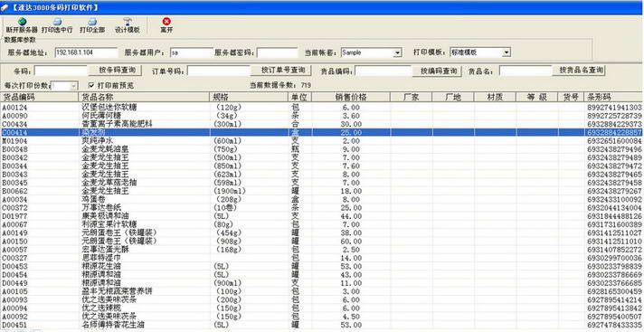644x332 pixels.
Task: Click the 打印全部 print all icon
Action: (92, 22)
